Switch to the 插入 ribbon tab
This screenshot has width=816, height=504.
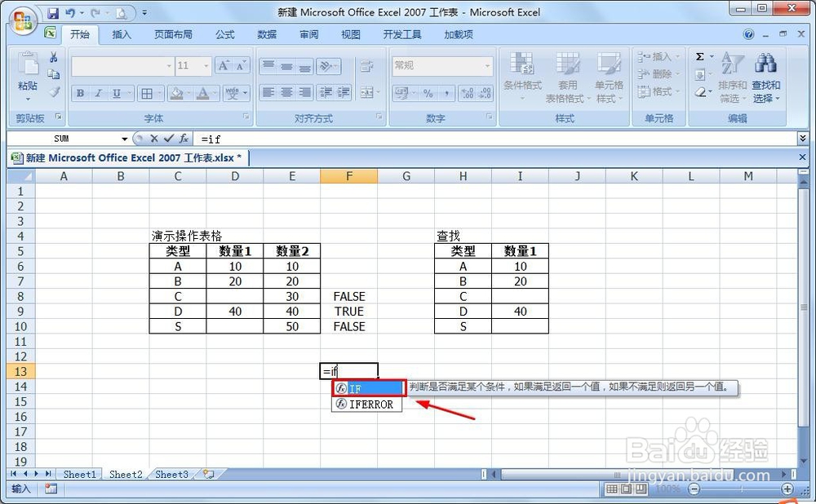click(x=121, y=34)
